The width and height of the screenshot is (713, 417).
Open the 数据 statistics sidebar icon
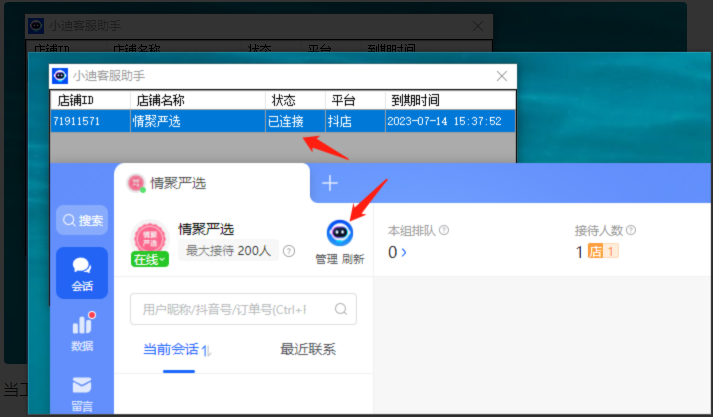tap(82, 332)
